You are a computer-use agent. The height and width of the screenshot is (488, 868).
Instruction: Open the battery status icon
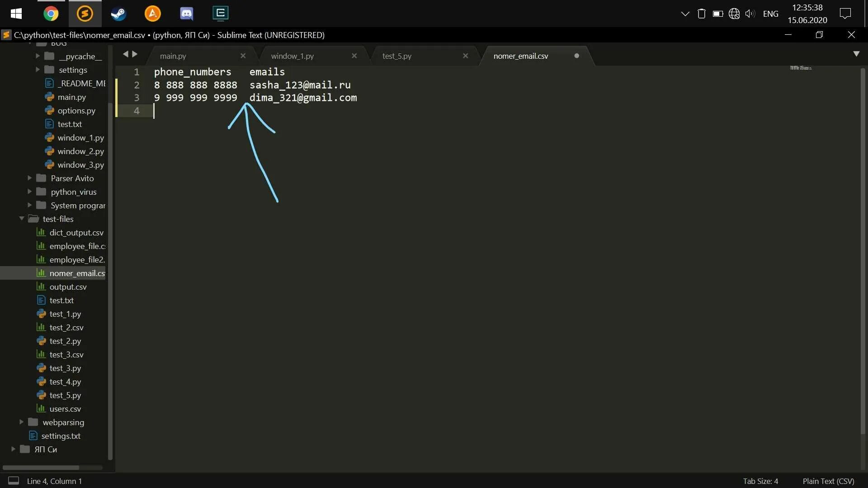point(718,14)
